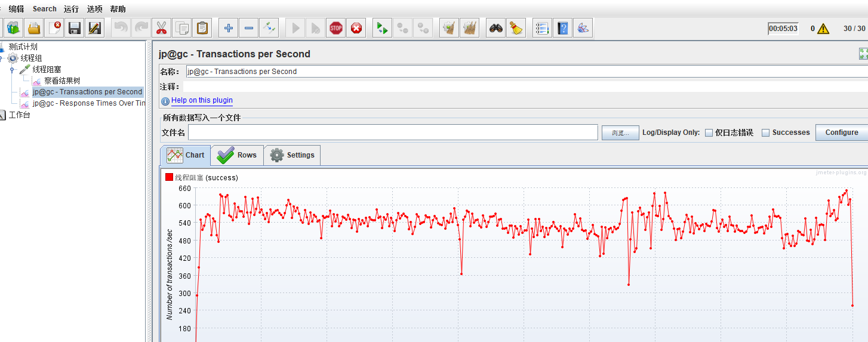The height and width of the screenshot is (342, 868).
Task: Switch to the Settings tab
Action: 292,155
